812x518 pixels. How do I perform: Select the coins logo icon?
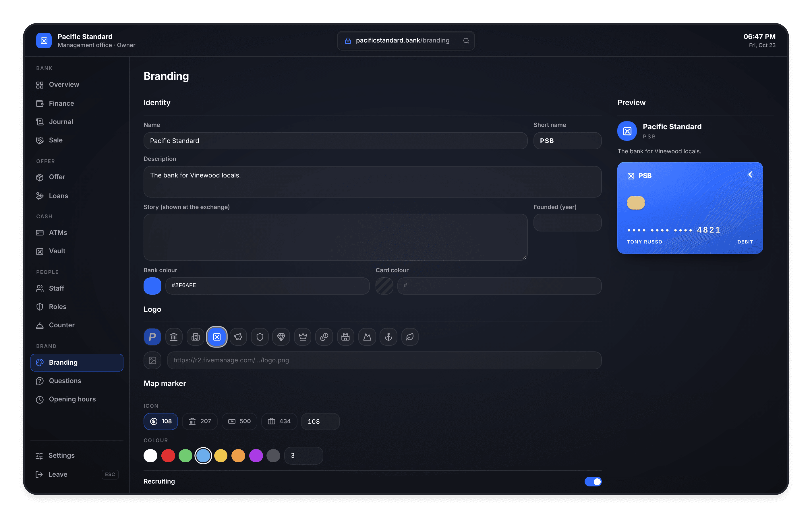(324, 337)
